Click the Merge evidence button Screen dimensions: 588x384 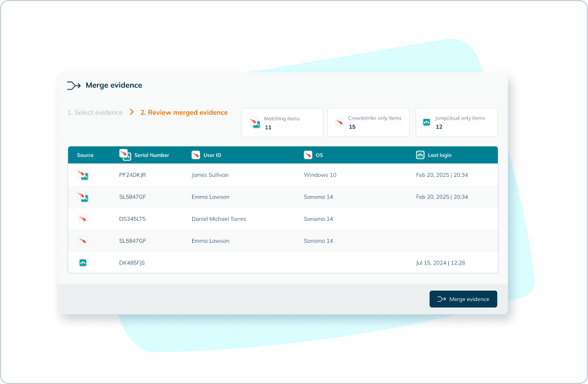[463, 299]
